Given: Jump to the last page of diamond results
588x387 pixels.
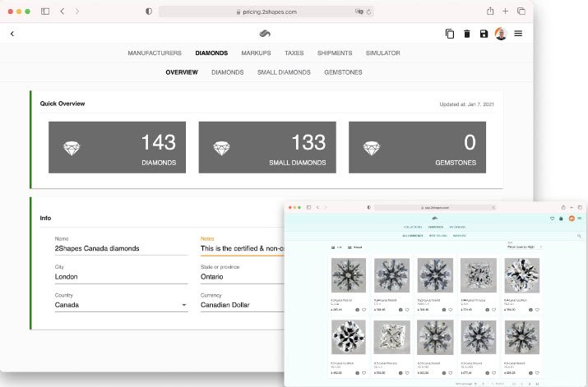Looking at the screenshot, I should pyautogui.click(x=537, y=384).
